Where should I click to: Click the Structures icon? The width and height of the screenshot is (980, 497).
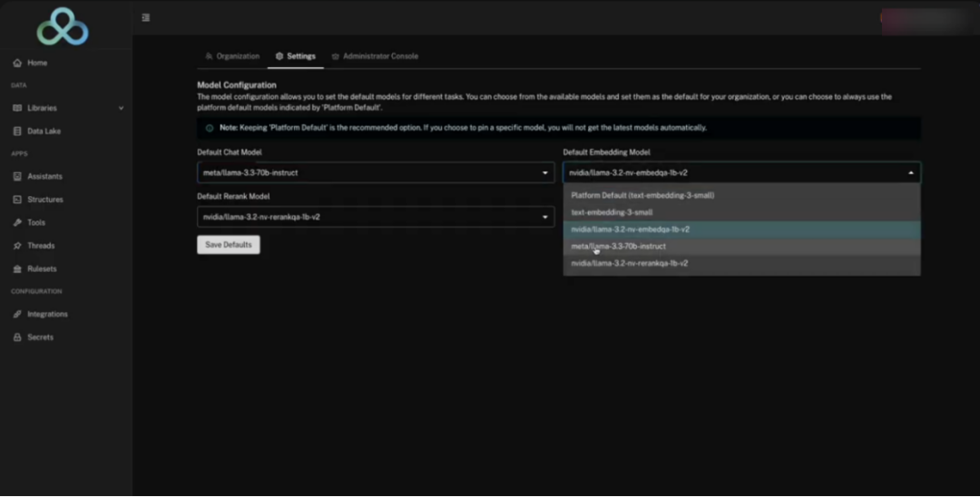[17, 200]
